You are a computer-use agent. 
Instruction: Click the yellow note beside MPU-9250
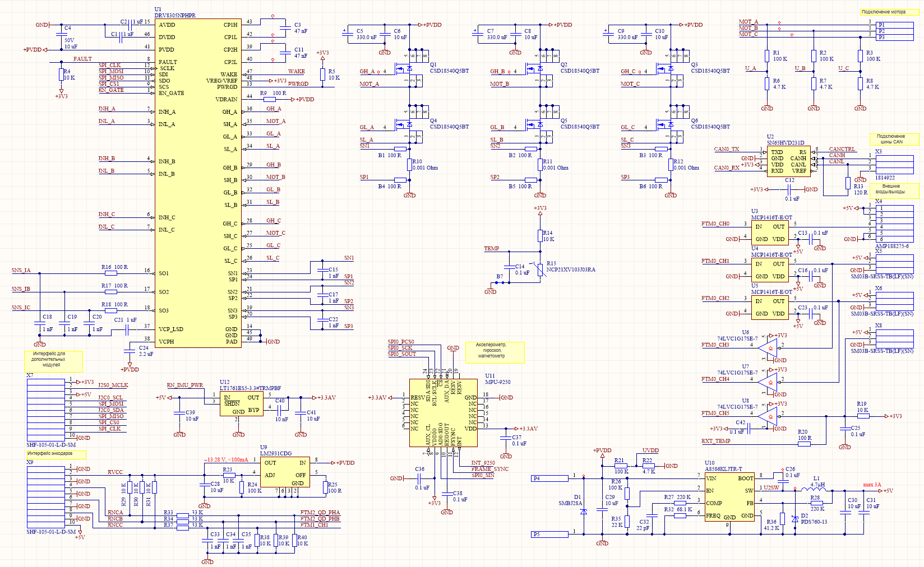click(495, 352)
